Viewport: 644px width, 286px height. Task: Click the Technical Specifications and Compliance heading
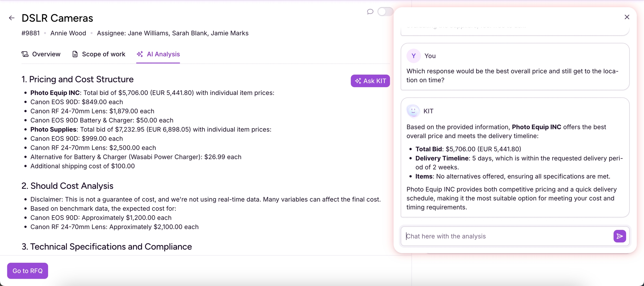point(106,247)
